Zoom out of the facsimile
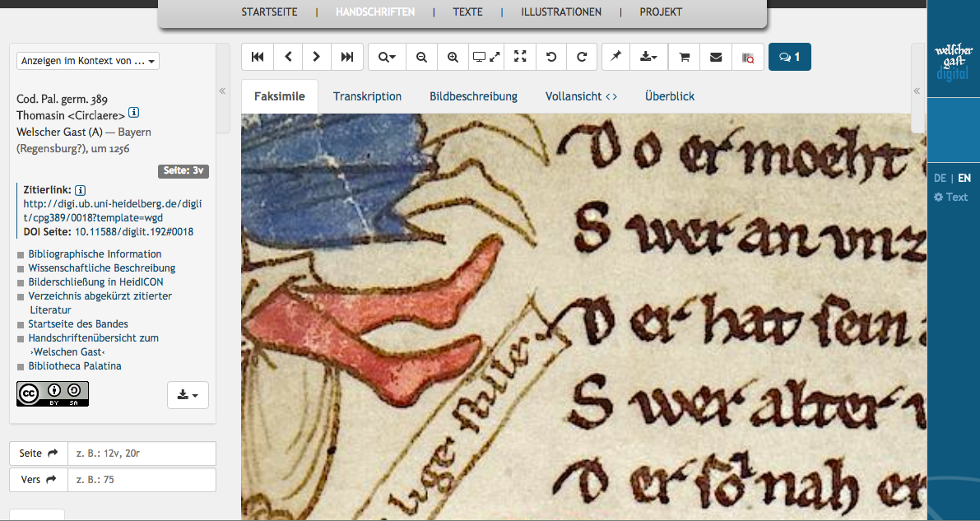Screen dimensions: 980x521 pyautogui.click(x=422, y=57)
